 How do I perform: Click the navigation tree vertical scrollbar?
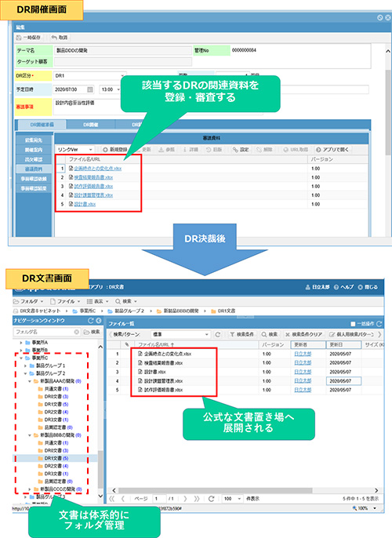pos(100,470)
